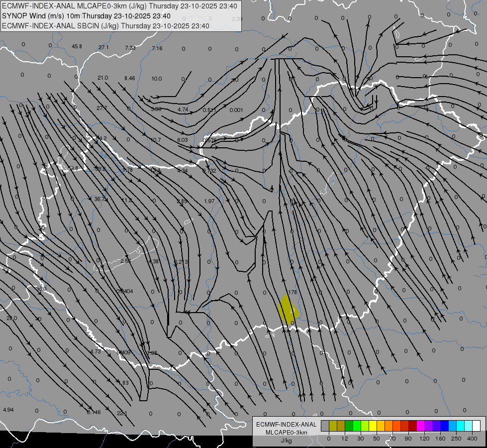Click the magenta legend swatch
The height and width of the screenshot is (448, 487).
tap(420, 426)
